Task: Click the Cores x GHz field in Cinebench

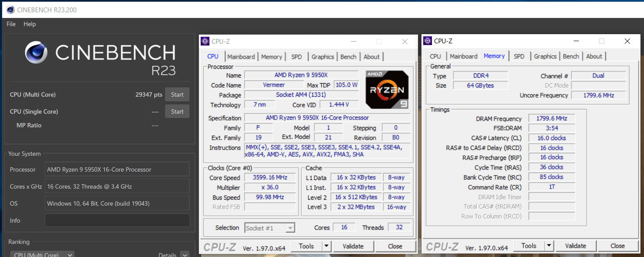Action: tap(117, 187)
